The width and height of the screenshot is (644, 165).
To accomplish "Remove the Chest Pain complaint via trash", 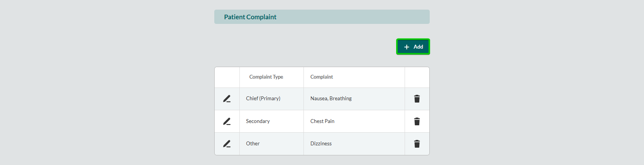I will (x=417, y=121).
